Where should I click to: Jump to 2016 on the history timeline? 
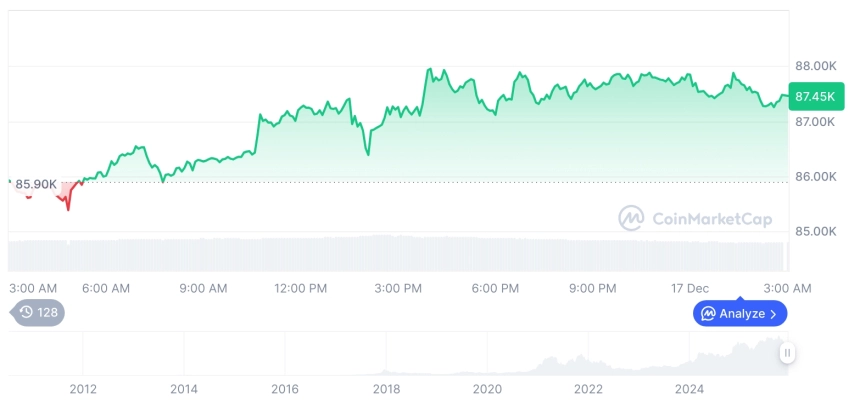click(x=285, y=388)
